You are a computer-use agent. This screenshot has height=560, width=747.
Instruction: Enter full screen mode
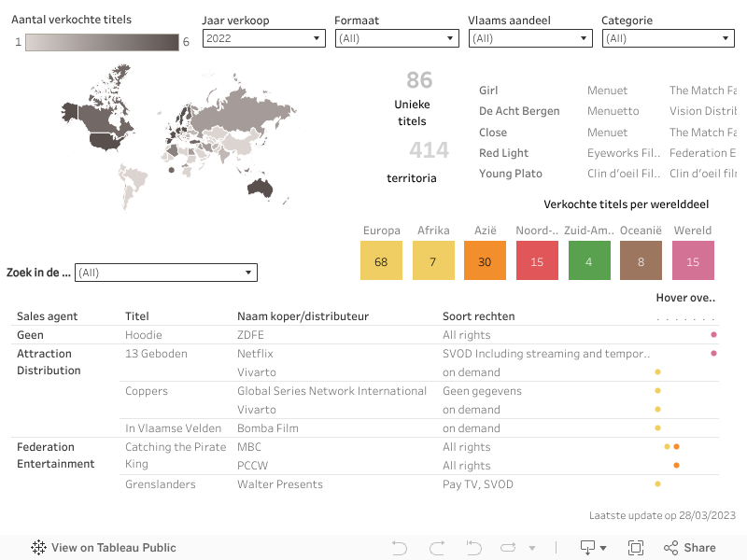click(x=636, y=548)
